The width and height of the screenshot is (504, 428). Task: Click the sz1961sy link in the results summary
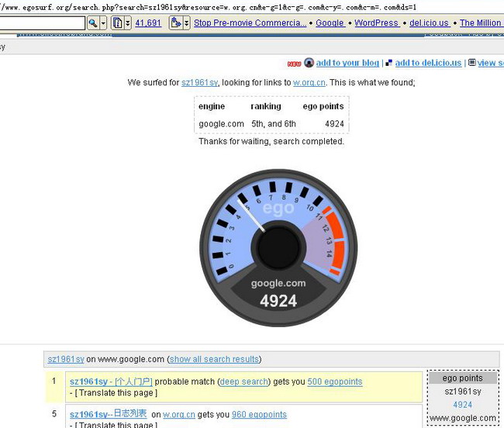(200, 82)
